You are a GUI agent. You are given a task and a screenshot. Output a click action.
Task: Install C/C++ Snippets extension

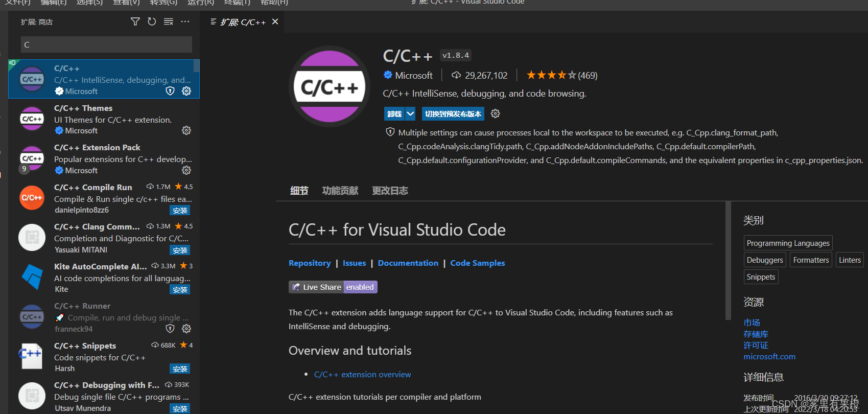click(180, 369)
